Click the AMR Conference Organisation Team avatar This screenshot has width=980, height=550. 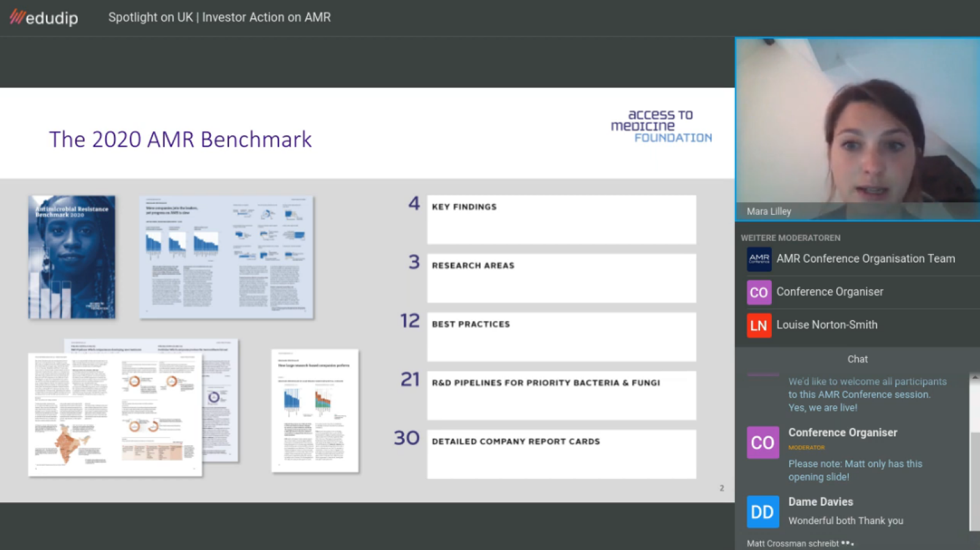click(759, 259)
